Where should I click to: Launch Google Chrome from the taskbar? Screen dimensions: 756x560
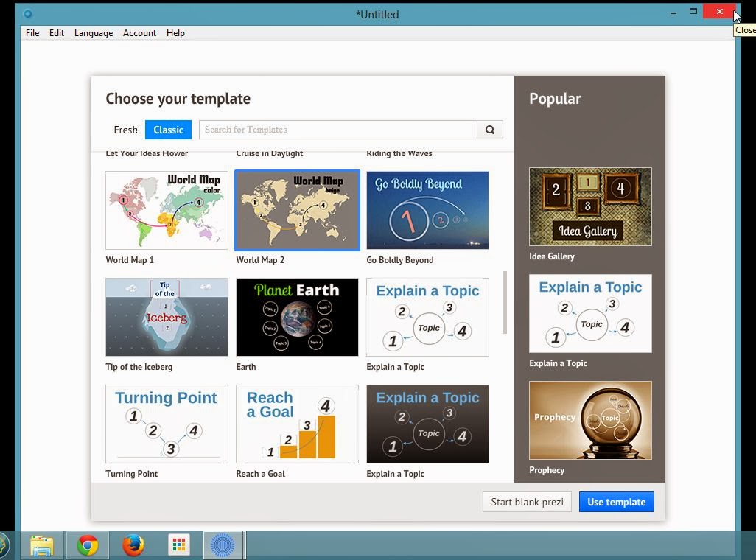(x=87, y=545)
